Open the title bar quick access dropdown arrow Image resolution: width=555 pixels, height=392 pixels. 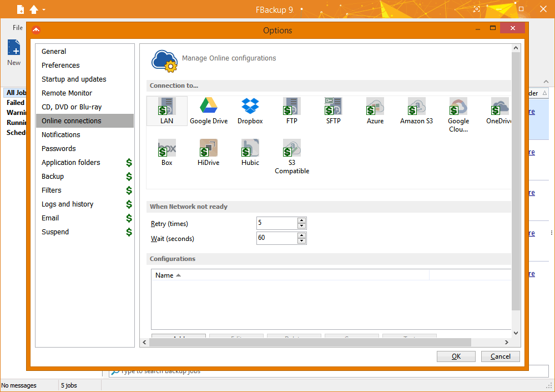pyautogui.click(x=44, y=9)
